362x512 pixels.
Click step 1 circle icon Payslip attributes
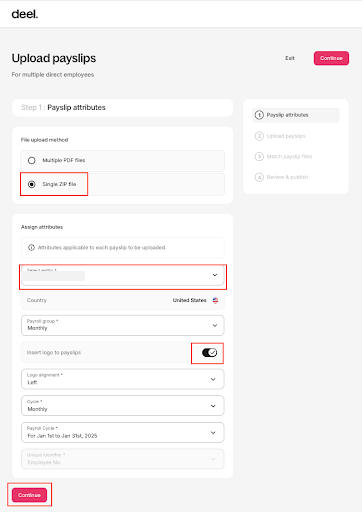tap(259, 115)
